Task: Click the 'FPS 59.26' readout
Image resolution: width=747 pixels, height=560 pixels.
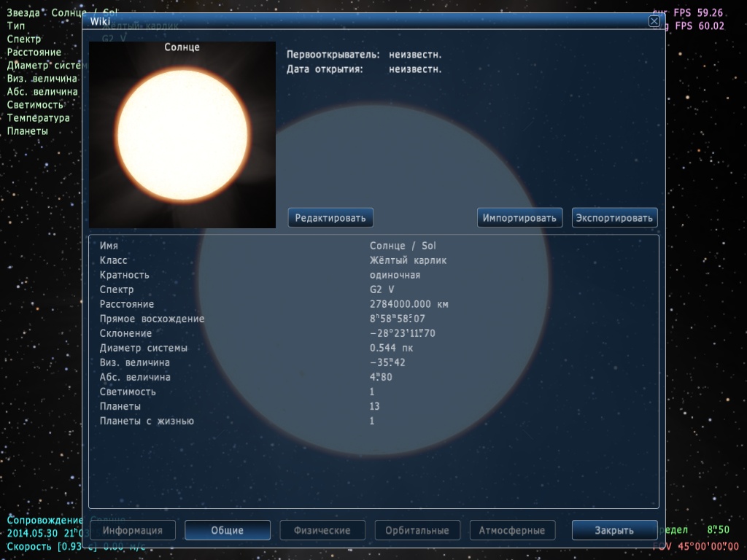Action: point(698,13)
